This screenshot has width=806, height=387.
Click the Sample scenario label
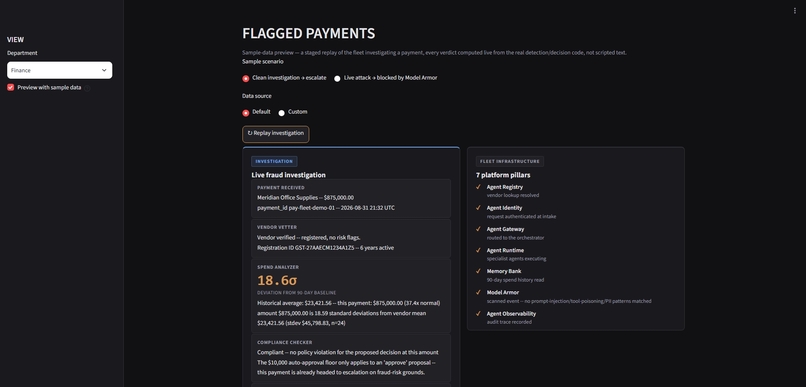click(x=263, y=62)
